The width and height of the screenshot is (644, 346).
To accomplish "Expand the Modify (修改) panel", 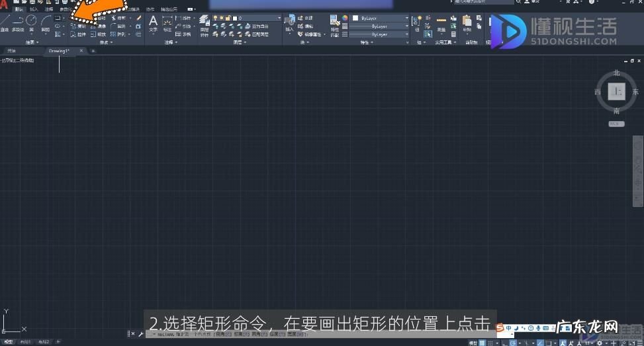I will (106, 42).
